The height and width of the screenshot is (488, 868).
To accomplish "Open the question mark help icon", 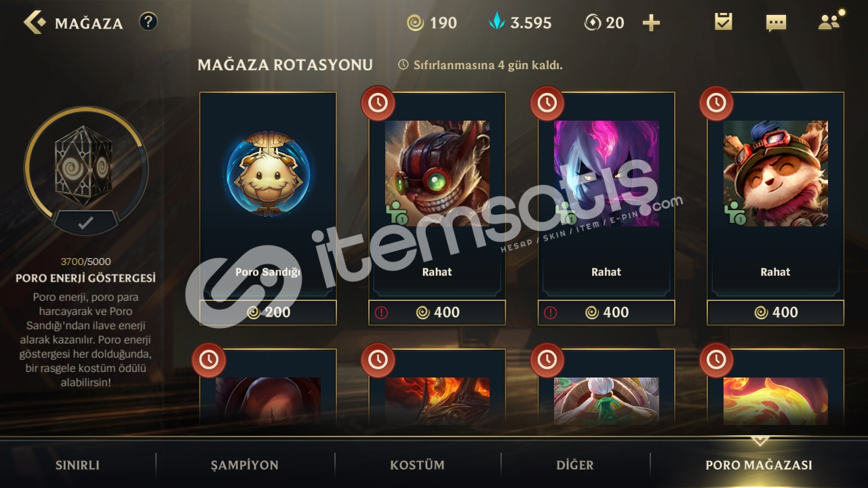I will point(148,22).
